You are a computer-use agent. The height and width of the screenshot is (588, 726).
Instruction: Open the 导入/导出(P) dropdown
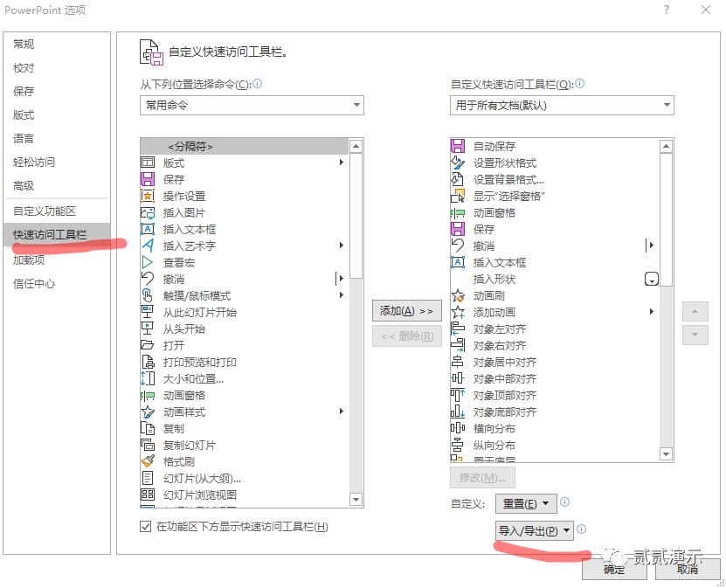click(535, 530)
